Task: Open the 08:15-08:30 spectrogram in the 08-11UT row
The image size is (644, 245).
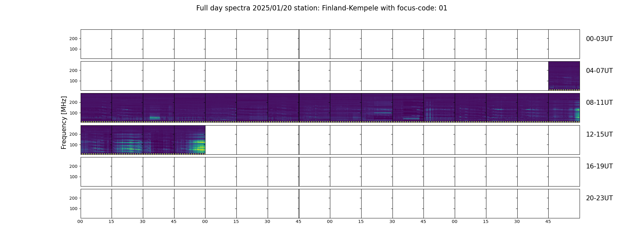Action: 127,108
